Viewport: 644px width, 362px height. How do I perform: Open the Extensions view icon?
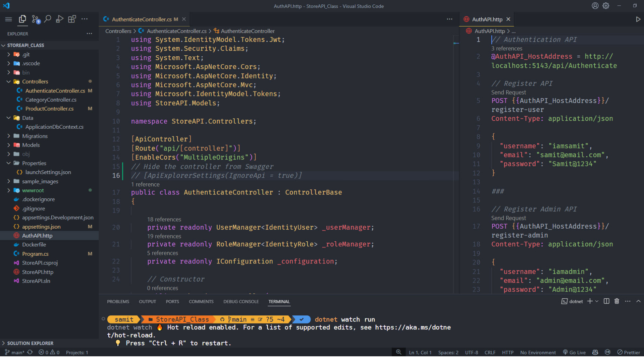[x=72, y=19]
